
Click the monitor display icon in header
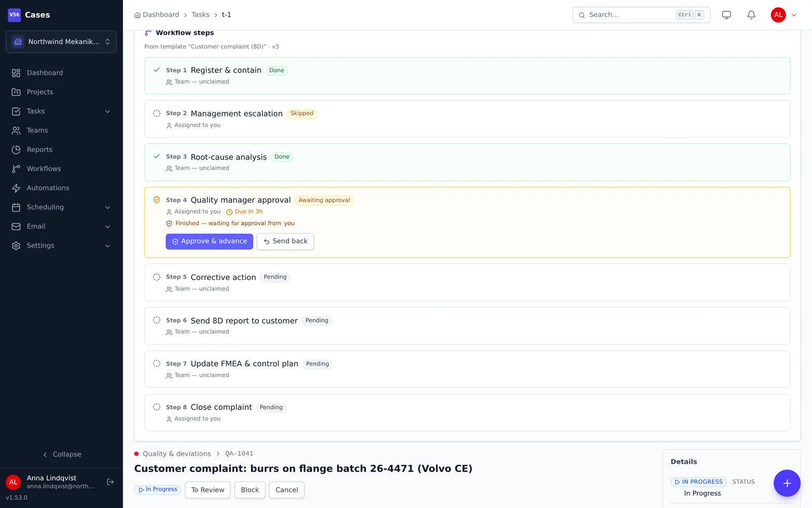[x=727, y=15]
